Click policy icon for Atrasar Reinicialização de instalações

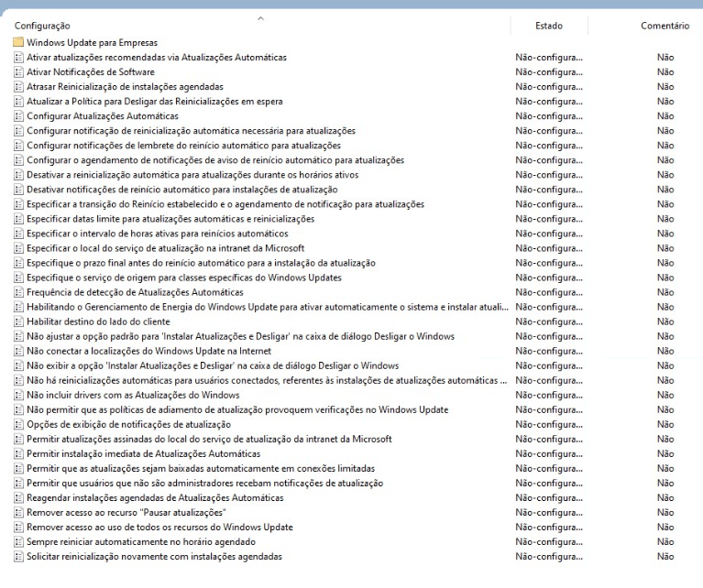point(18,86)
